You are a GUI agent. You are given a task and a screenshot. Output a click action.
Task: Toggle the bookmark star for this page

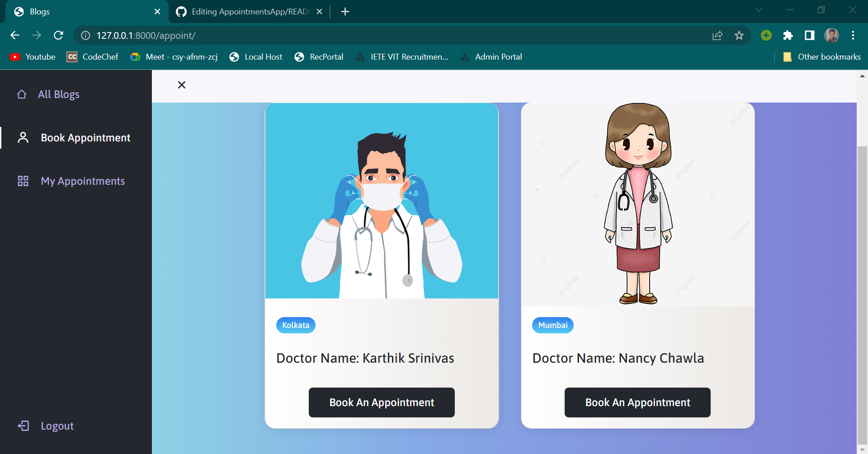[739, 35]
